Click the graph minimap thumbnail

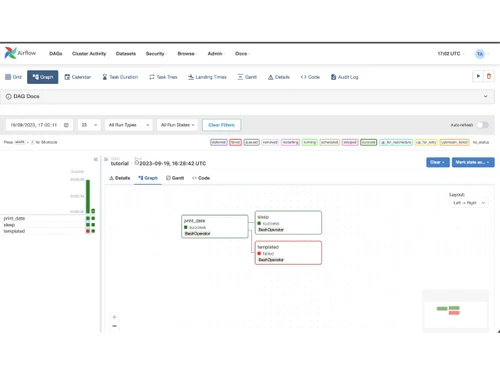coord(455,310)
